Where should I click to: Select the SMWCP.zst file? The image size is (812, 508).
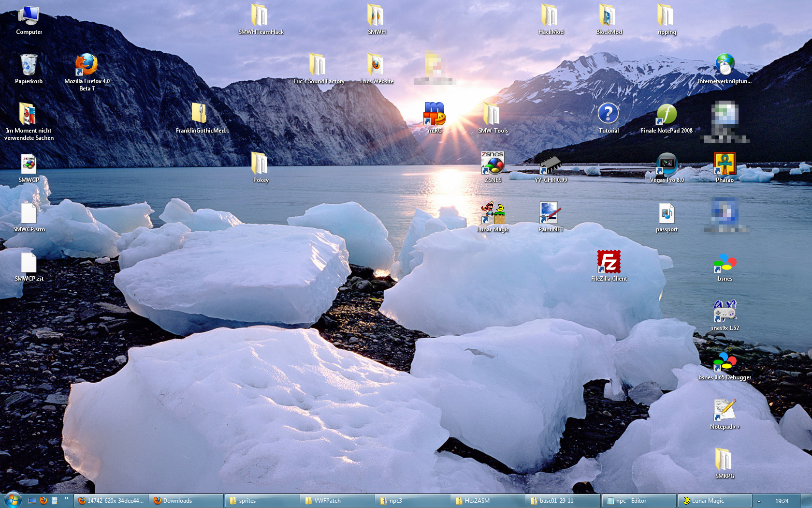coord(29,267)
